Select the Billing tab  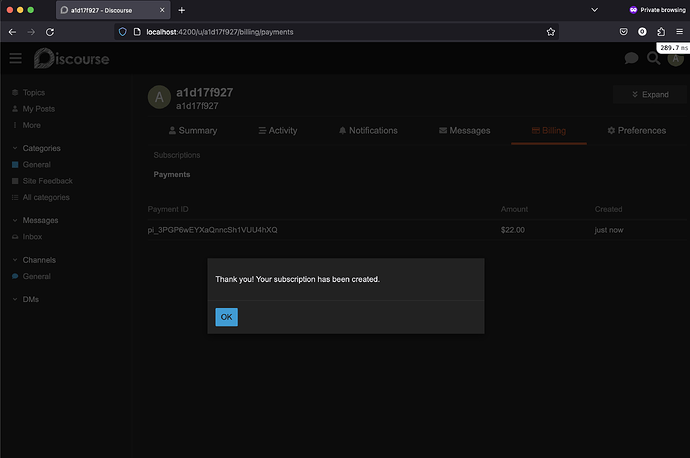click(x=549, y=131)
